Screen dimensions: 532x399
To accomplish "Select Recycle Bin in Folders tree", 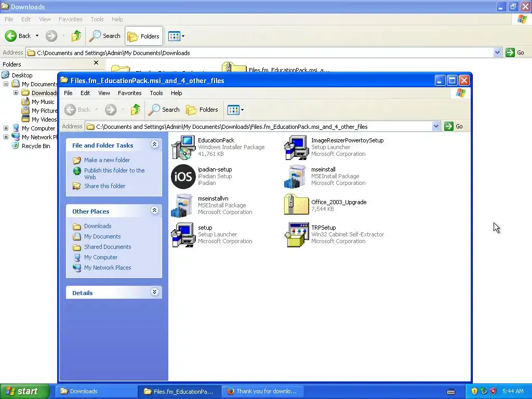I will (x=36, y=146).
